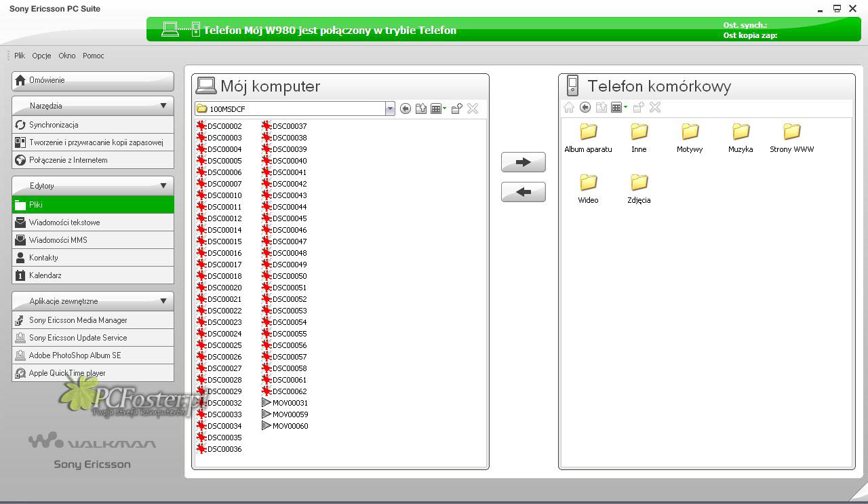Open the Opcje menu
Viewport: 868px width, 504px height.
point(41,56)
